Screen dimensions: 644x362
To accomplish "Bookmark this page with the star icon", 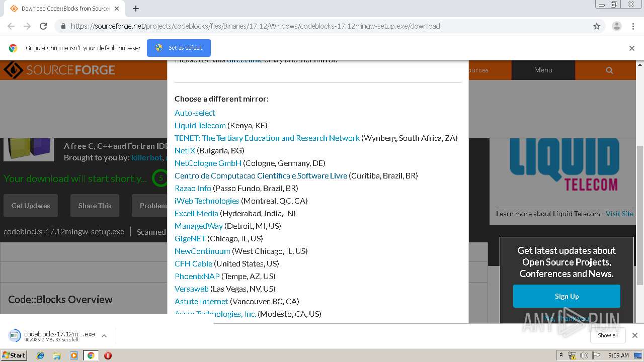I will pos(597,26).
